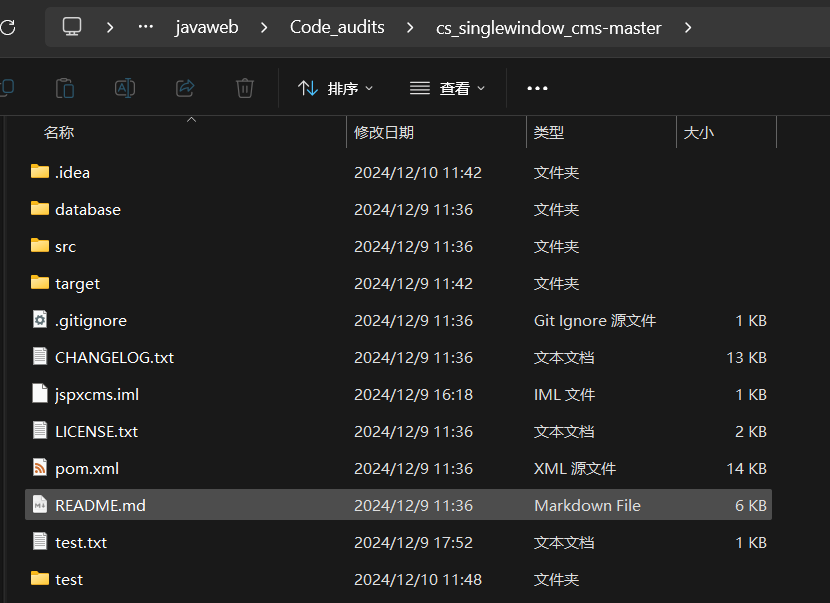
Task: Sort by 大小 column header
Action: click(699, 132)
